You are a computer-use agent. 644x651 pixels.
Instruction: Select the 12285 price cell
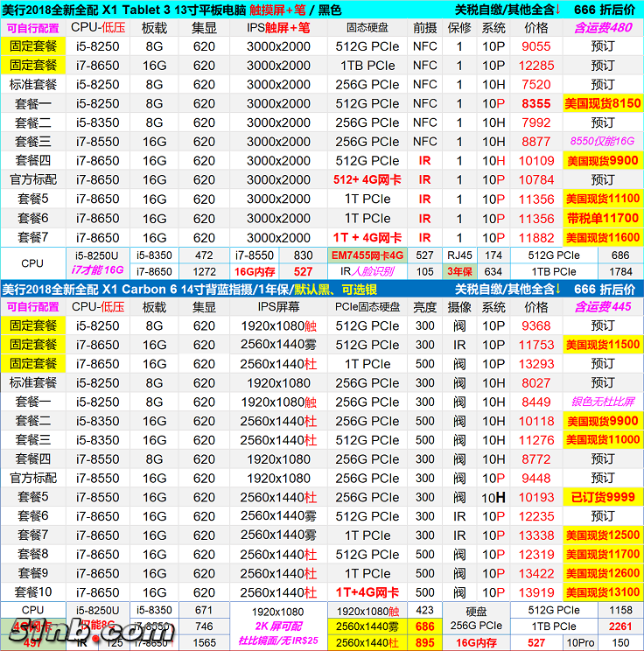point(535,66)
